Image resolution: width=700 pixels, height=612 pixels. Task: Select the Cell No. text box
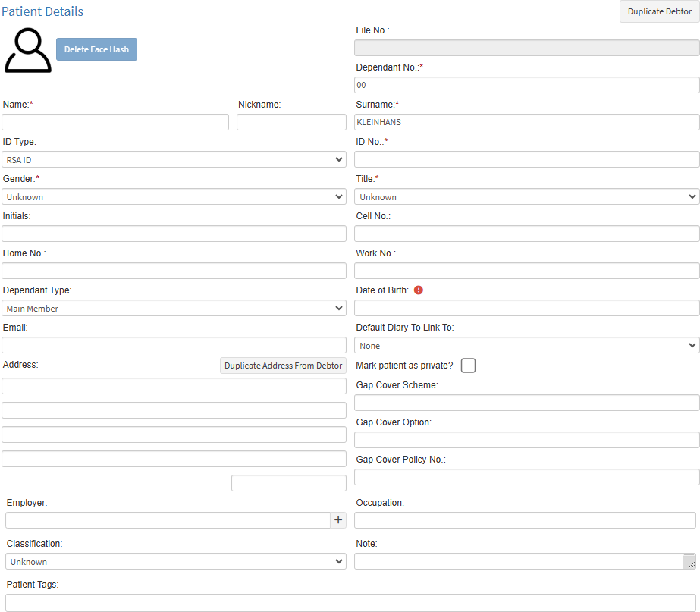point(526,234)
